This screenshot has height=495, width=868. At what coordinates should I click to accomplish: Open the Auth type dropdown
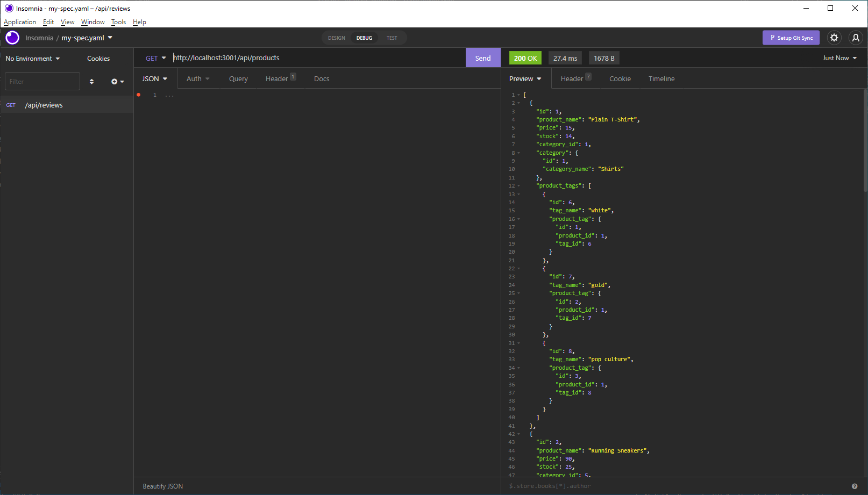[x=198, y=78]
